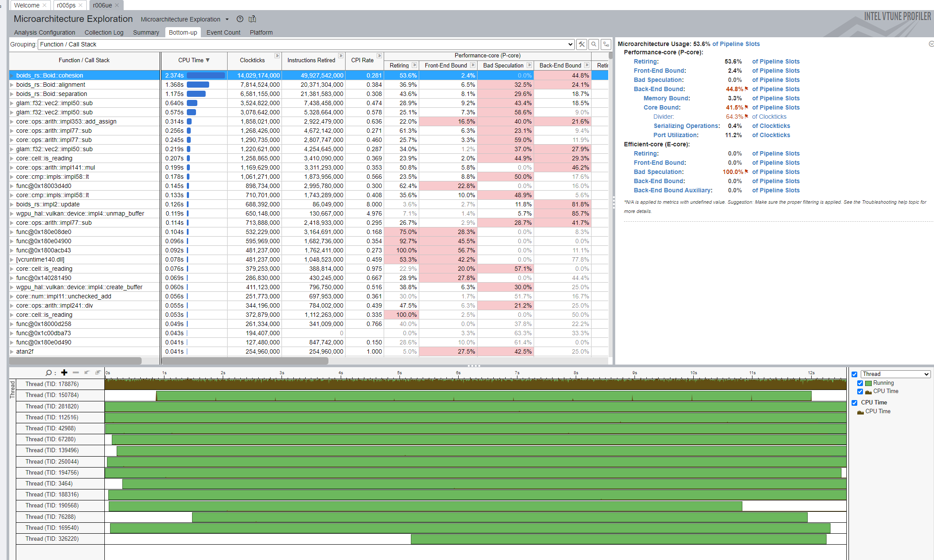Uncheck the bottom CPU Time group checkbox
The width and height of the screenshot is (934, 560).
854,403
